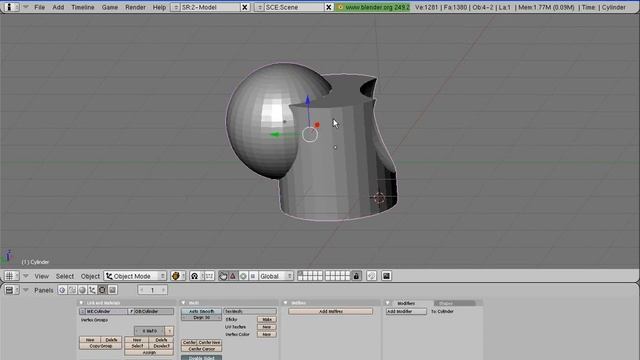Open the scene selector before SCE:Scene
The height and width of the screenshot is (360, 640).
point(259,7)
